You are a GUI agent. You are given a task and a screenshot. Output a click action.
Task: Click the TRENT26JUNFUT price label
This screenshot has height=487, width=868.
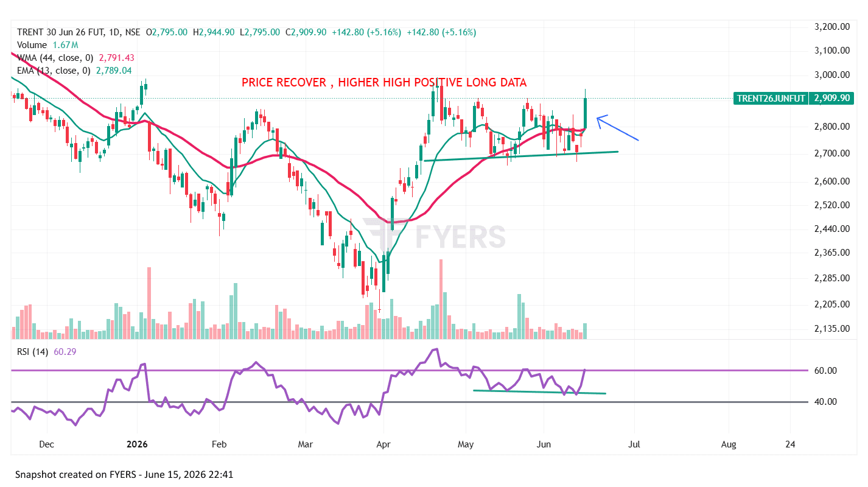(x=771, y=98)
